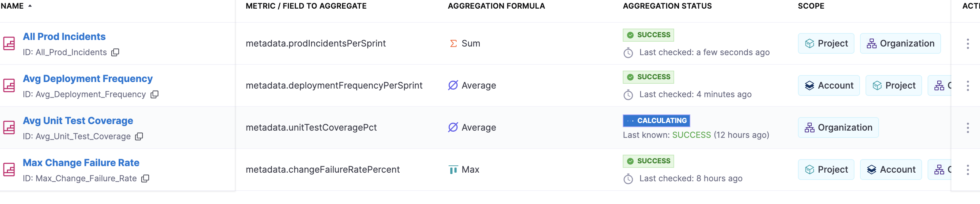
Task: Open actions menu for Avg Unit Test Coverage
Action: [968, 127]
